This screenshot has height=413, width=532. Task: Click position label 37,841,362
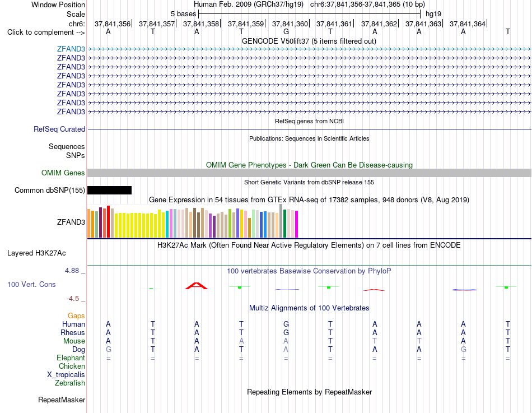click(x=379, y=24)
